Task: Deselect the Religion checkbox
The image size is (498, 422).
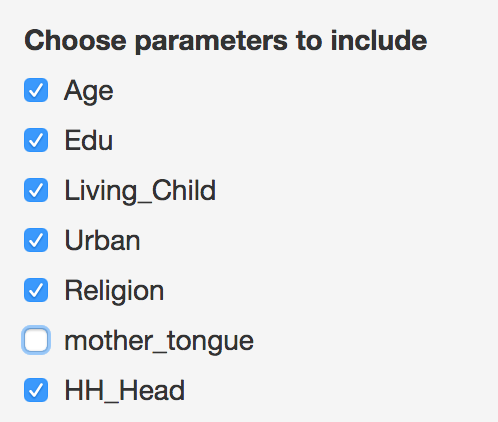Action: 36,290
